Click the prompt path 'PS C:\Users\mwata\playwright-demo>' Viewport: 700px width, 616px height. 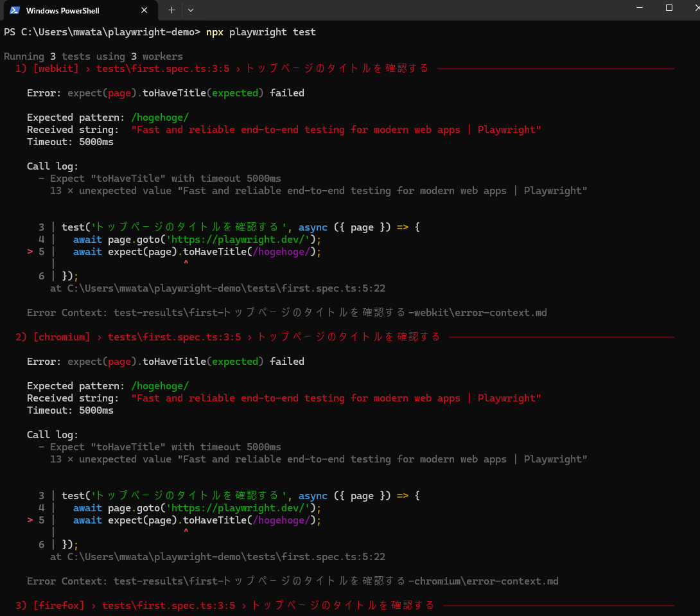point(102,32)
